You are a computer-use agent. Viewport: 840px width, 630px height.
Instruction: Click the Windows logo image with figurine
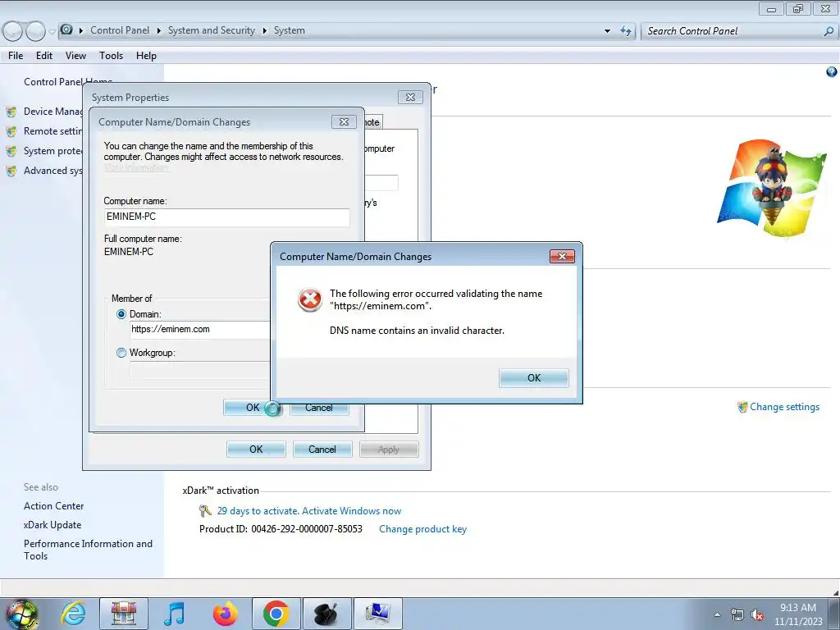pos(771,189)
